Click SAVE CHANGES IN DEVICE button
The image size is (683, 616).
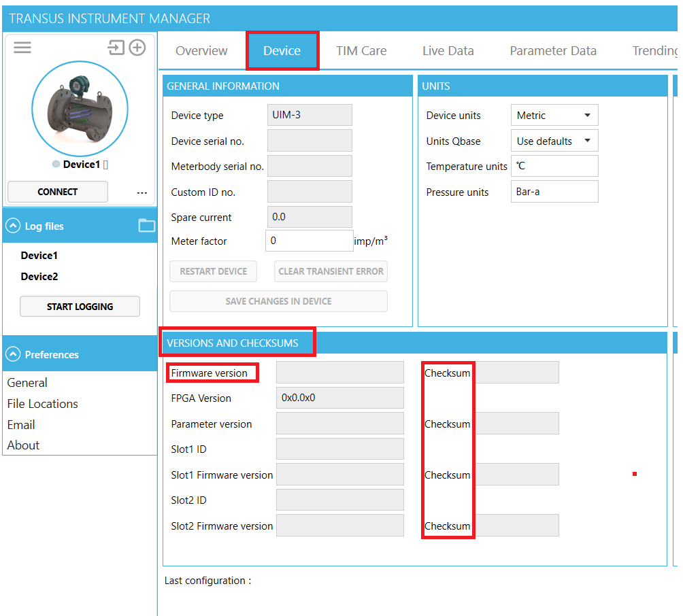(278, 301)
